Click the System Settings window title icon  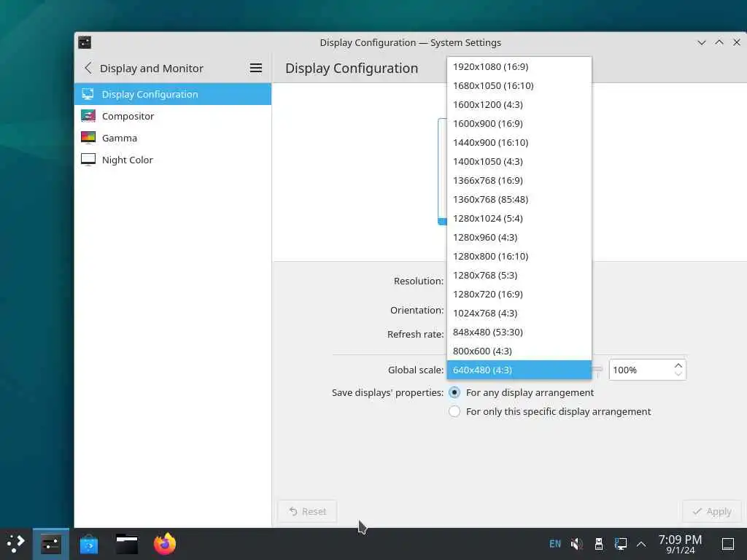coord(85,42)
